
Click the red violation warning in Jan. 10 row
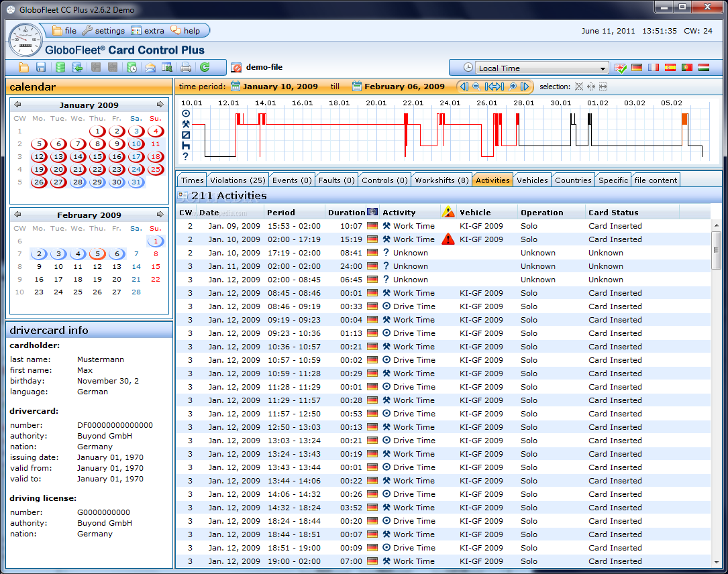(x=448, y=239)
